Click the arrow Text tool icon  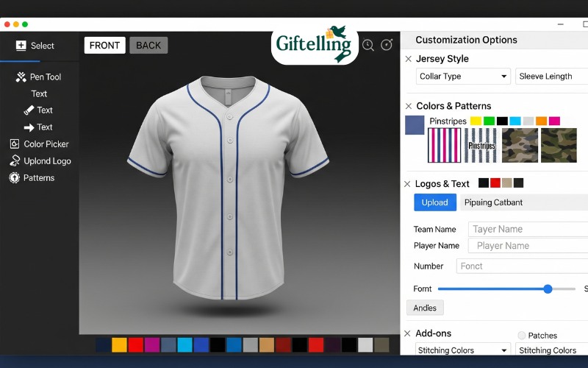tap(29, 127)
